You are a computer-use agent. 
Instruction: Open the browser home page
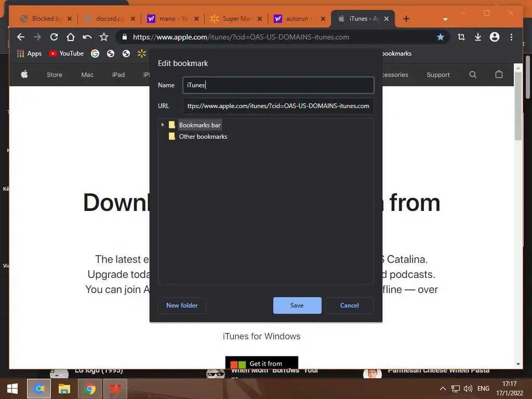(71, 37)
